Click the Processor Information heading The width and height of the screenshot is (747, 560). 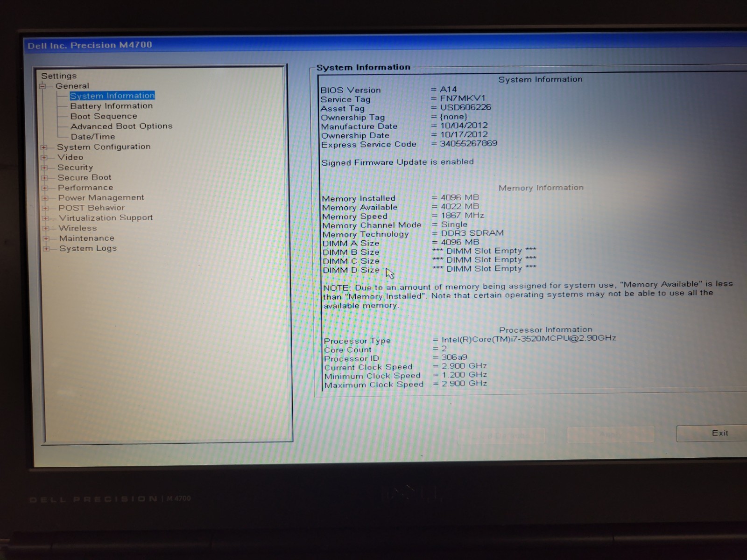545,329
